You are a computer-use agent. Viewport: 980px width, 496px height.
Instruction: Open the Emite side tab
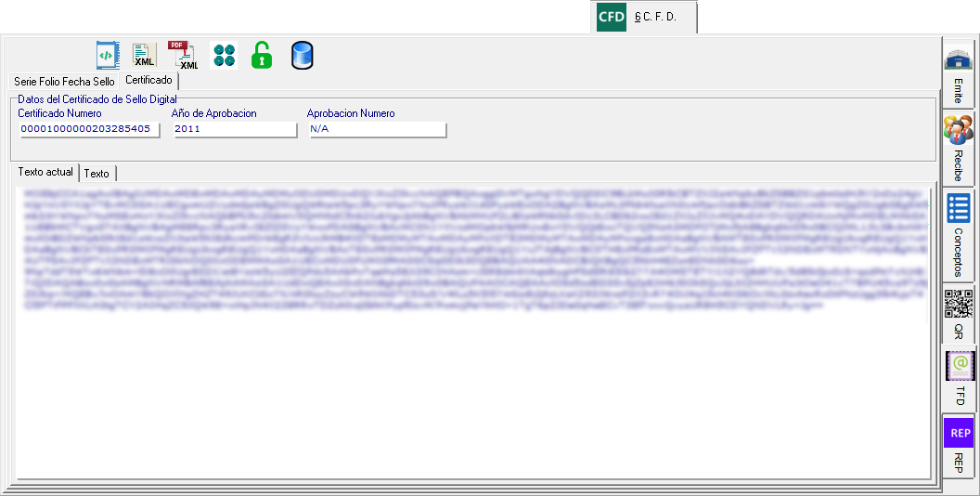(958, 73)
